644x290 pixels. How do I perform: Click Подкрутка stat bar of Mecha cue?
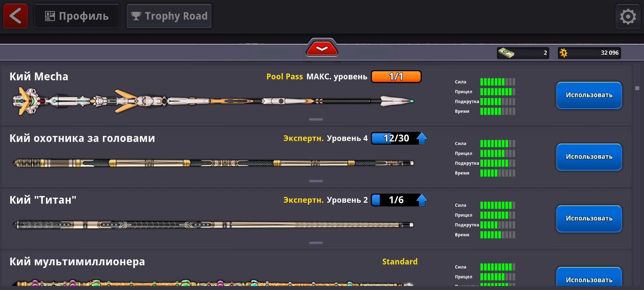(x=498, y=102)
